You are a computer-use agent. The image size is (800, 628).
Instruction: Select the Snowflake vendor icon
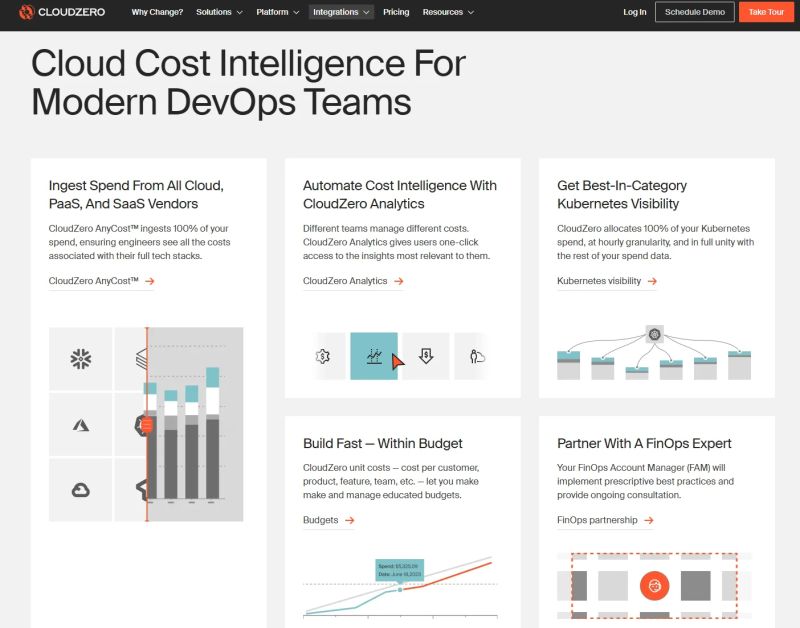pyautogui.click(x=80, y=357)
